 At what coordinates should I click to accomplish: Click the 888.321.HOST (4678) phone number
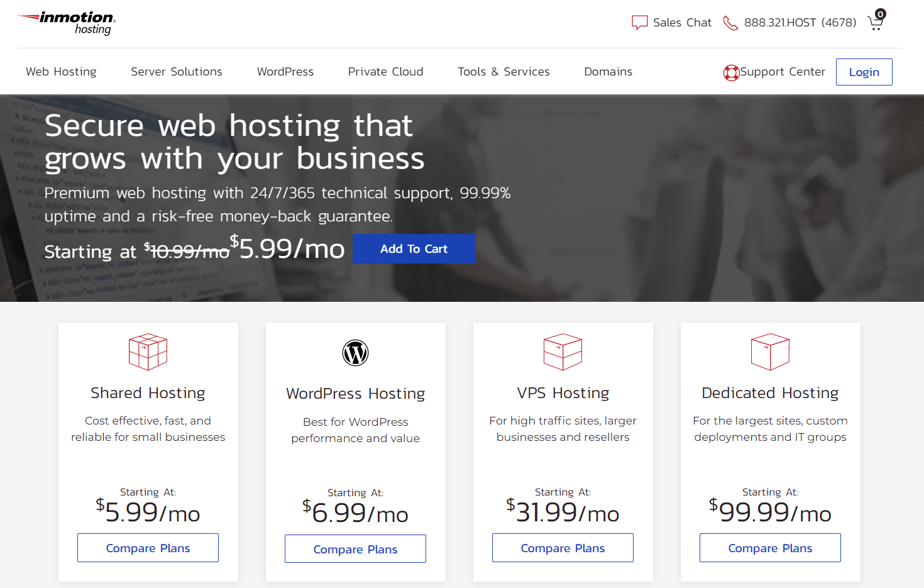[x=800, y=23]
